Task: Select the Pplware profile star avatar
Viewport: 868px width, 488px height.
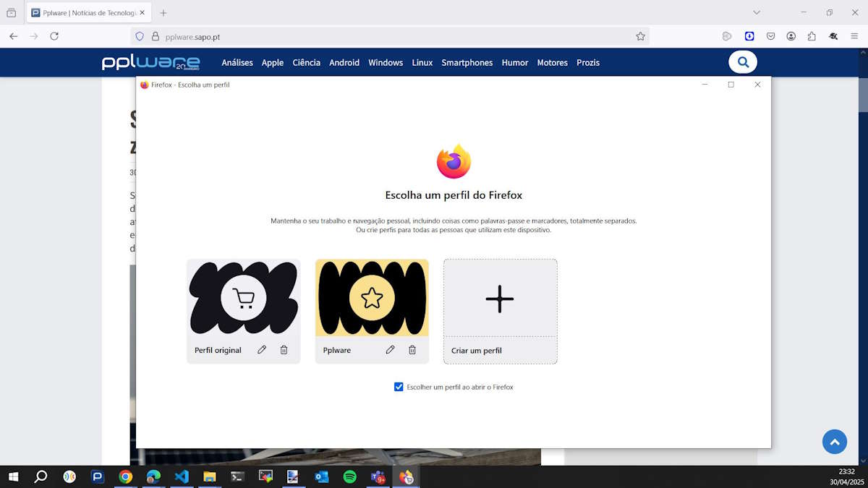Action: pyautogui.click(x=372, y=298)
